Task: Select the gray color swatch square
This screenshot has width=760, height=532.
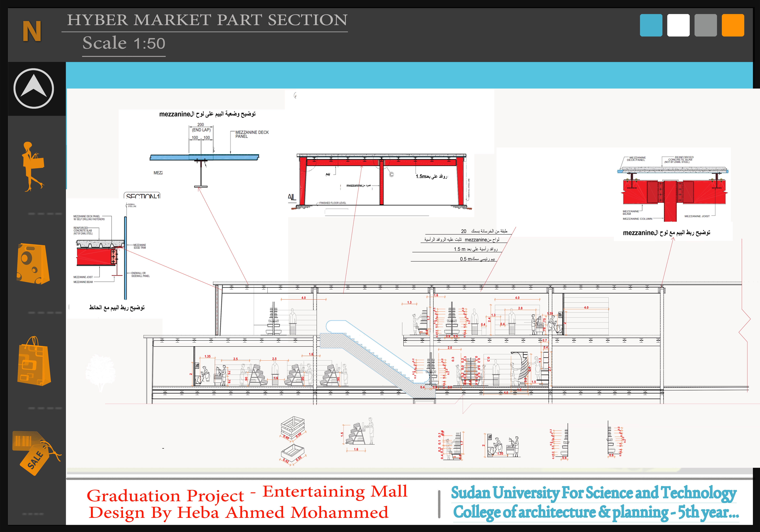Action: coord(705,25)
